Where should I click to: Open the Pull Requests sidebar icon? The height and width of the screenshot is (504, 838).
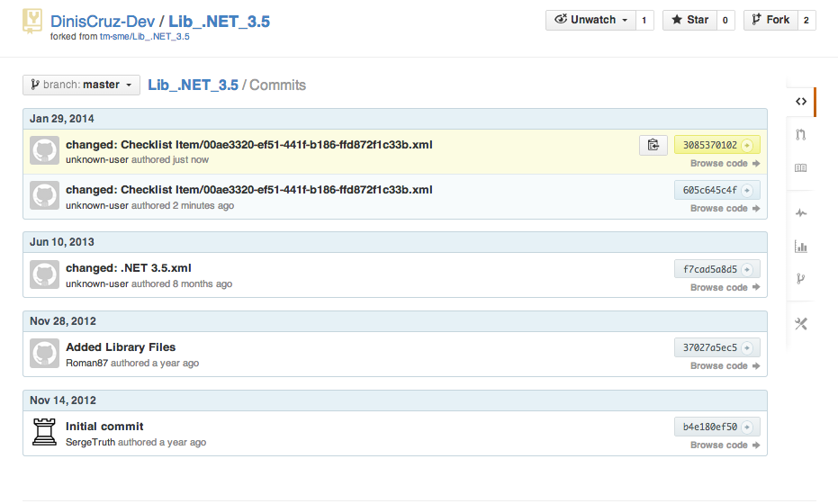point(800,135)
